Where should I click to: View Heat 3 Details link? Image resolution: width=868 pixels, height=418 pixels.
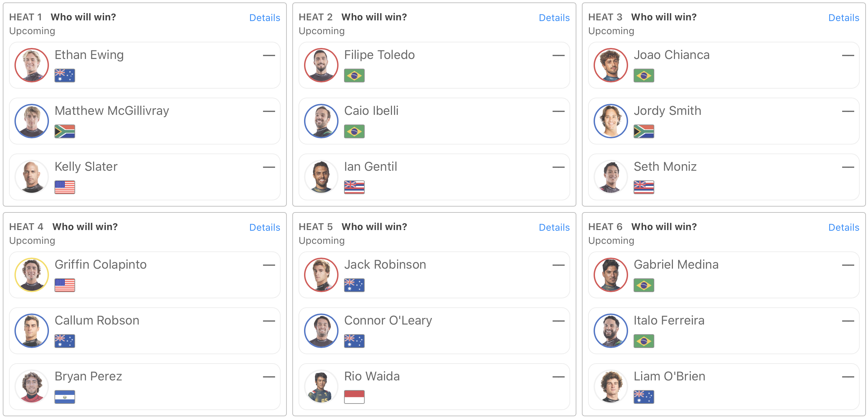pos(844,18)
